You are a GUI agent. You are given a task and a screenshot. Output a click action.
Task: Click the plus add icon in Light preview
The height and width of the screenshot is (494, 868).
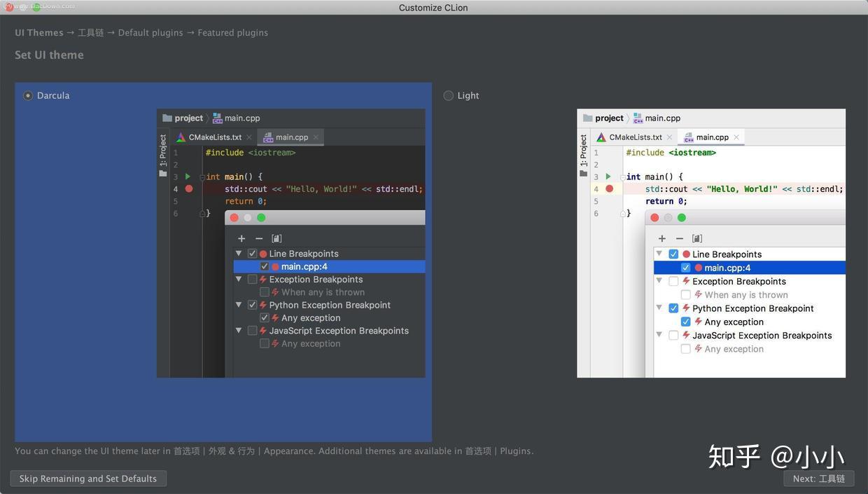[662, 239]
